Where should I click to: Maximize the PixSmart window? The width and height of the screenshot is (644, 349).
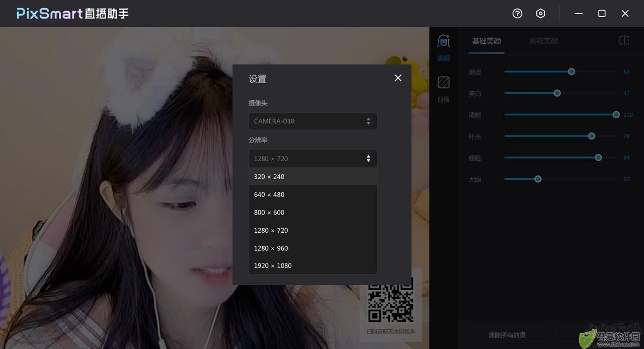click(602, 14)
